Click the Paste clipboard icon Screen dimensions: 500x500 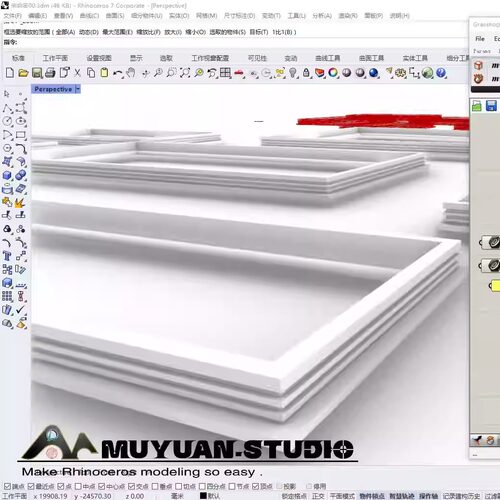104,73
